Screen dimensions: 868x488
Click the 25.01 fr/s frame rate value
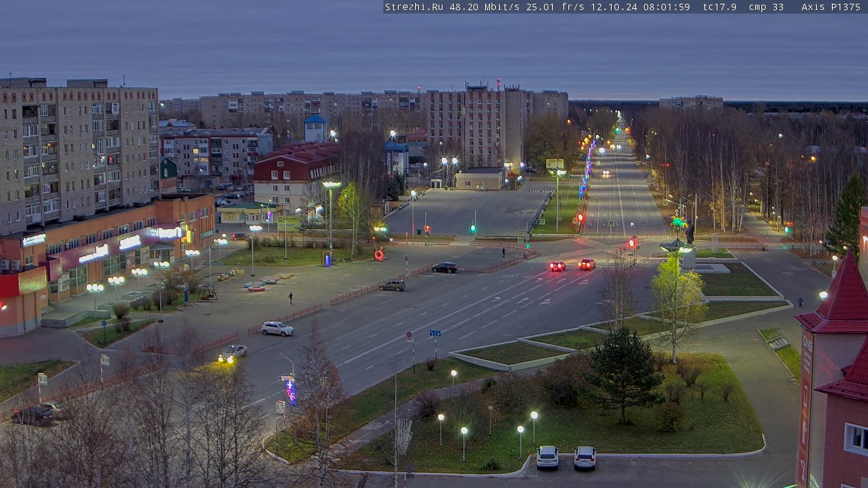click(556, 7)
